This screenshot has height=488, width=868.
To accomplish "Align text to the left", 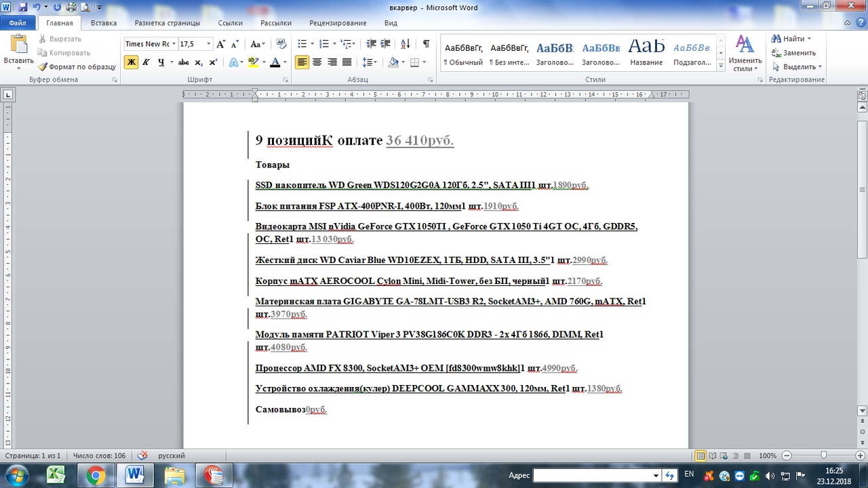I will [x=302, y=62].
